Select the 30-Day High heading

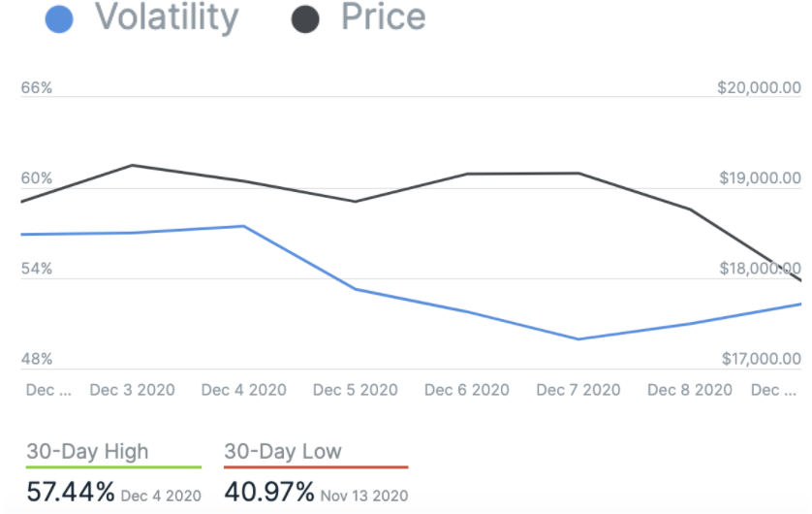point(88,451)
